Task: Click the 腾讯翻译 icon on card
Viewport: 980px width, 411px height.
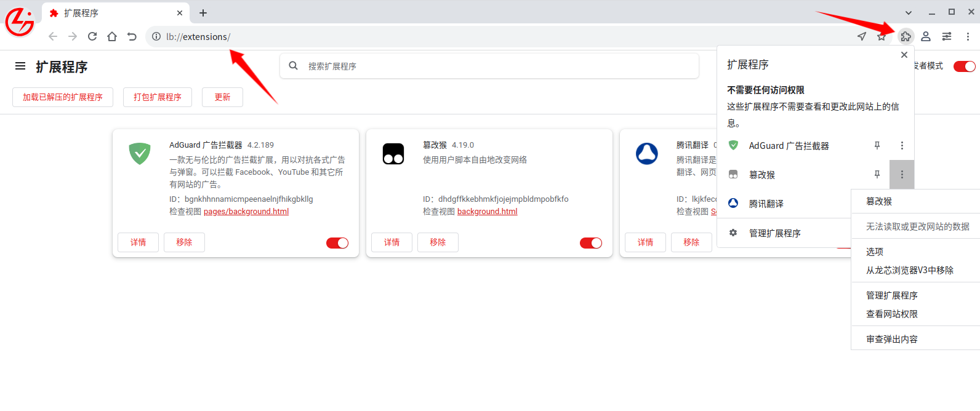Action: click(647, 153)
